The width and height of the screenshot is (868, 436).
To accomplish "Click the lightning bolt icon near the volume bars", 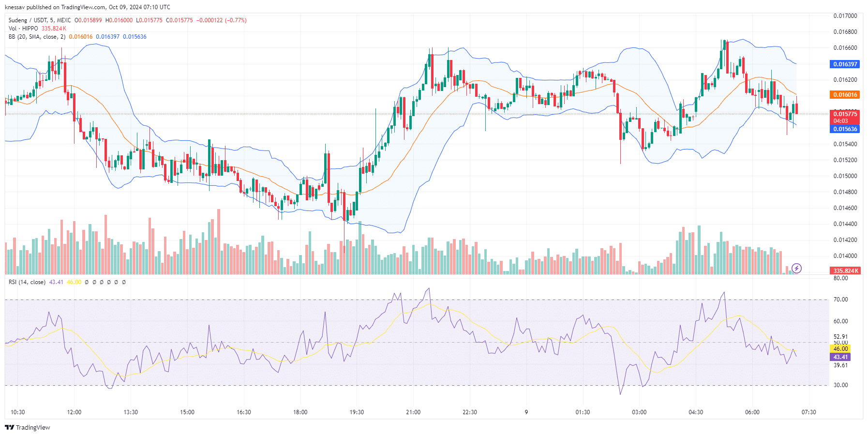I will pos(796,268).
